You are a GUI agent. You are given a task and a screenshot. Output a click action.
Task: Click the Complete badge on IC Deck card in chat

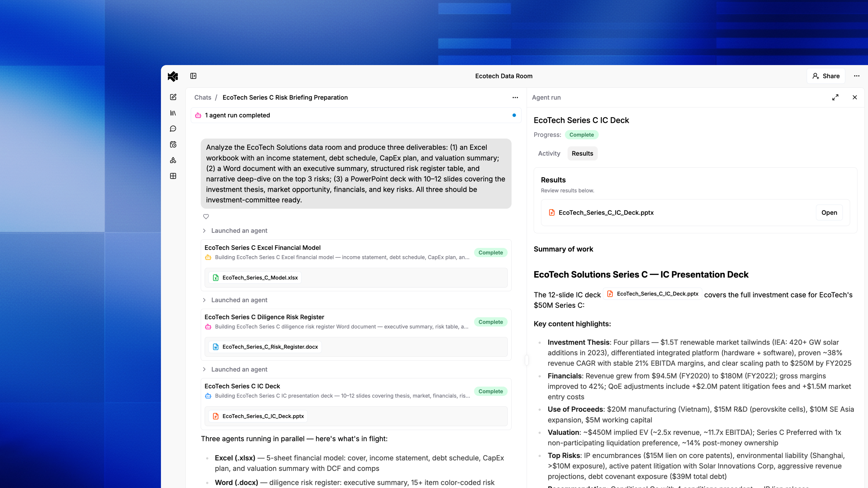coord(491,391)
